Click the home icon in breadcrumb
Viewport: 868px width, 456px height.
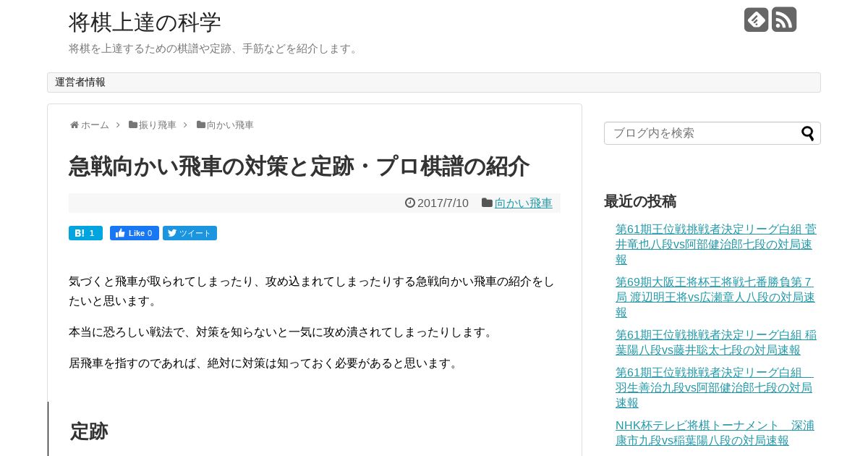click(75, 125)
